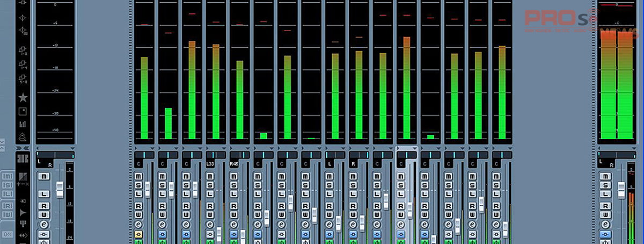Click the play-triangle icon in lower-left panel

click(23, 213)
